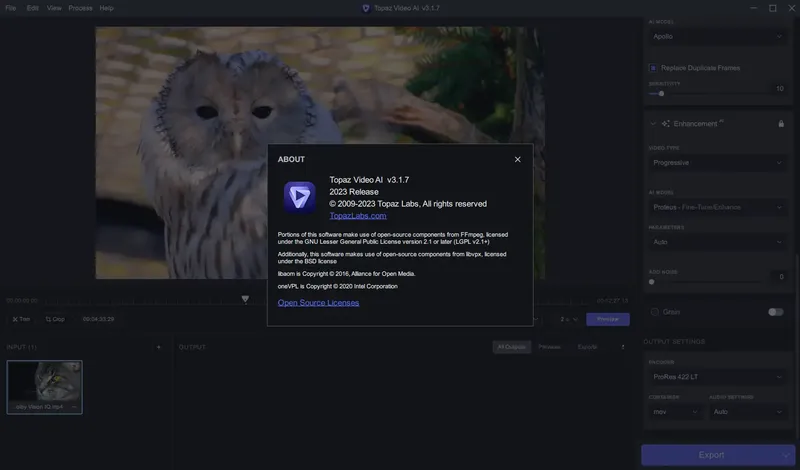Toggle Replace Duplicate Frames checkbox
The height and width of the screenshot is (470, 800).
tap(653, 68)
